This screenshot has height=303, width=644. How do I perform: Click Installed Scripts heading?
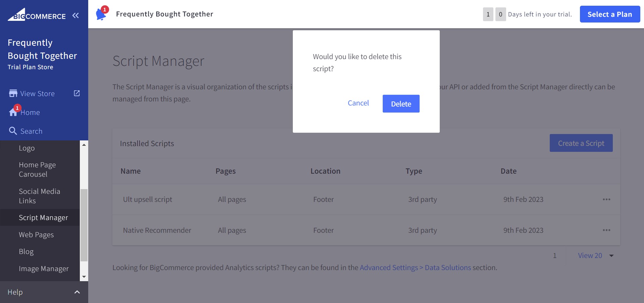(147, 143)
